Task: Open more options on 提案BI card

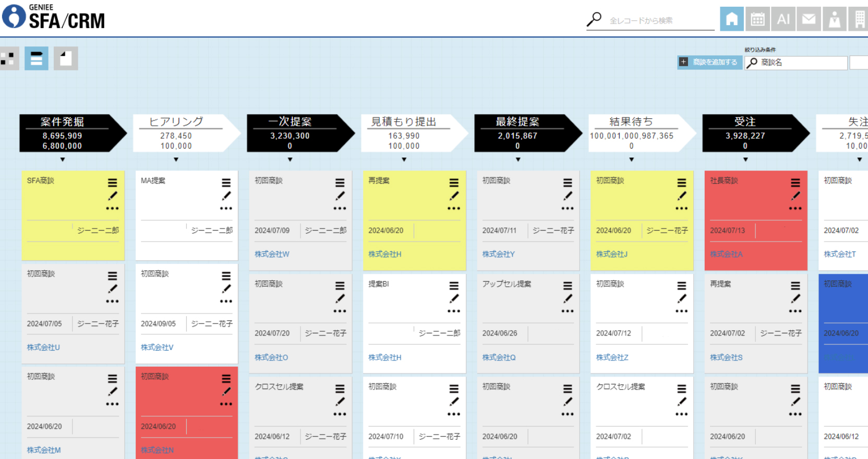Action: [454, 311]
